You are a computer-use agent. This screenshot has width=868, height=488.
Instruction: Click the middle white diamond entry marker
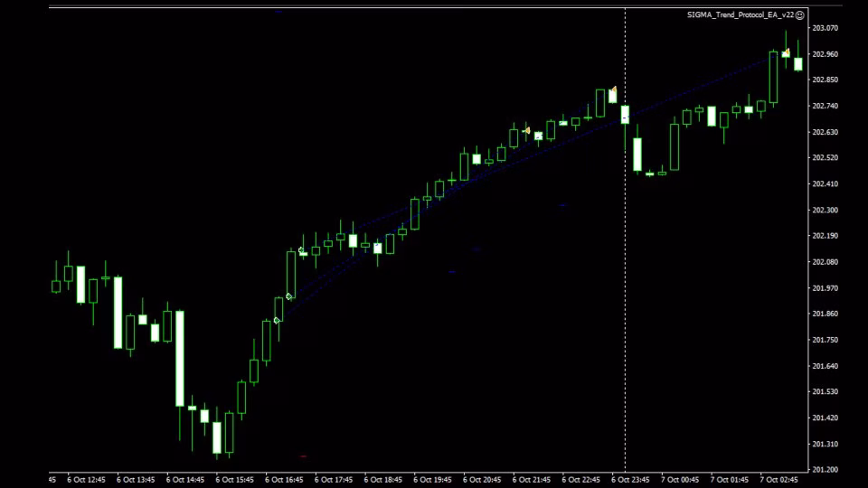point(289,297)
